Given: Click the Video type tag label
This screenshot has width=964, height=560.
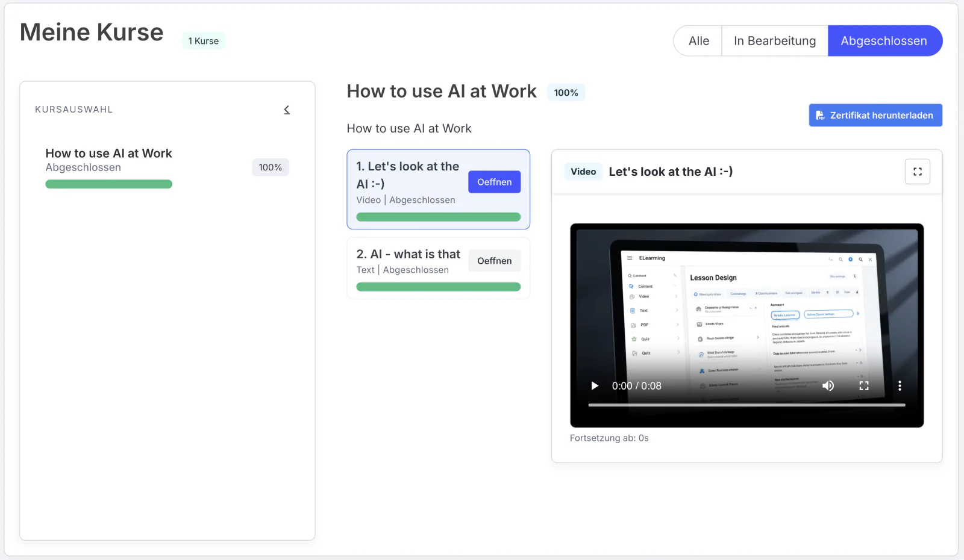Looking at the screenshot, I should [583, 172].
